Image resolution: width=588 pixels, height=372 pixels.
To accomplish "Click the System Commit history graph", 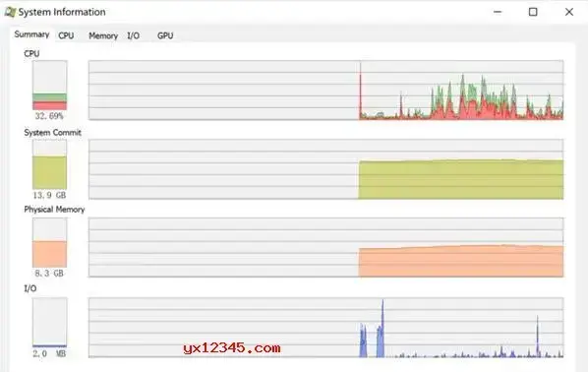I will 325,169.
